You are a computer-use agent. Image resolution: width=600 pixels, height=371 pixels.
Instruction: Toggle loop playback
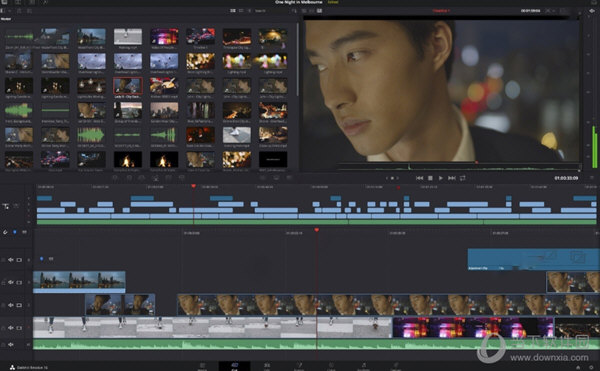463,178
